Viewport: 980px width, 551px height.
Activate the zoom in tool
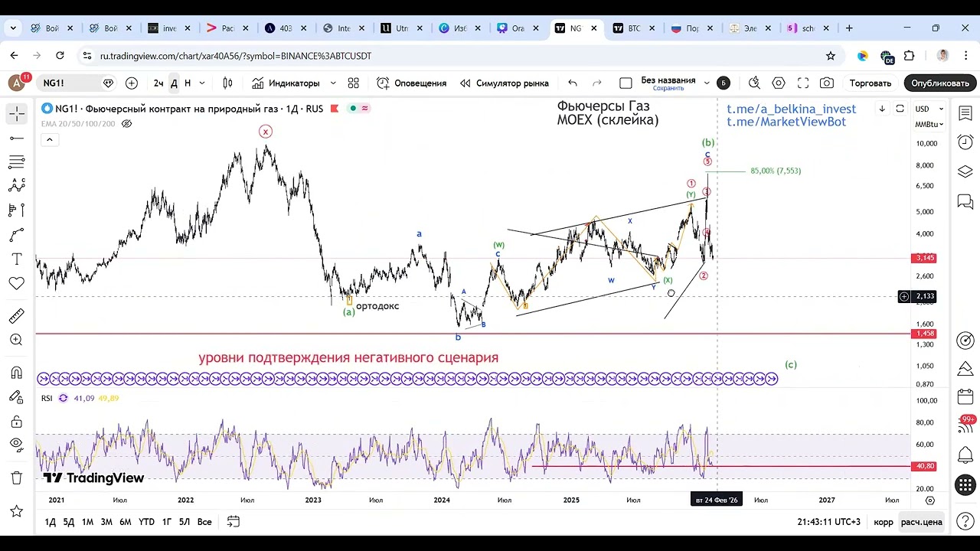[x=16, y=341]
